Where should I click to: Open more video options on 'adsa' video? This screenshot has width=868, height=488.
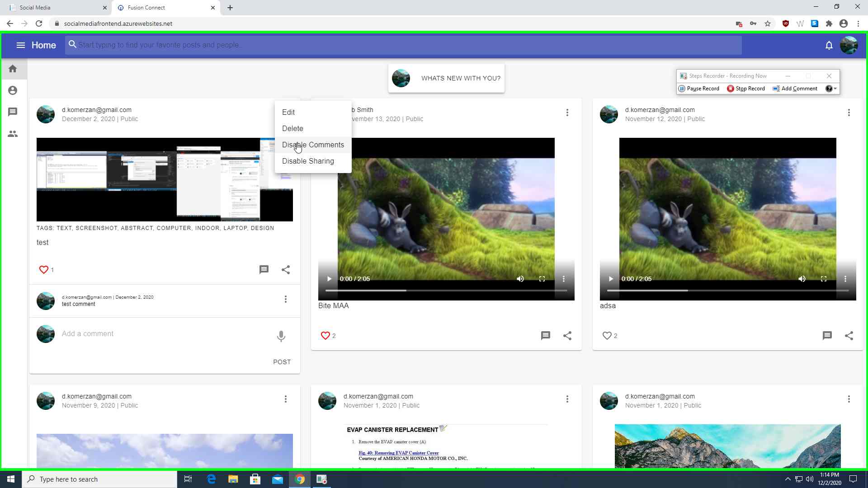click(845, 279)
